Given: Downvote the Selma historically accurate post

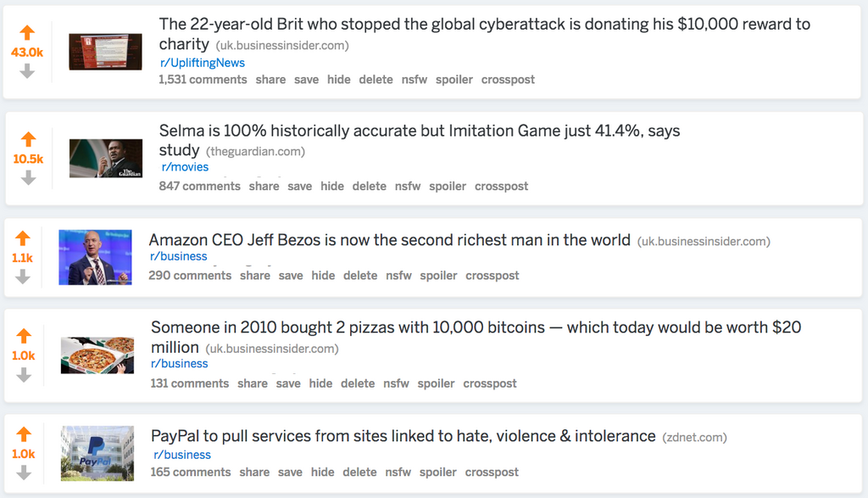Looking at the screenshot, I should 28,177.
